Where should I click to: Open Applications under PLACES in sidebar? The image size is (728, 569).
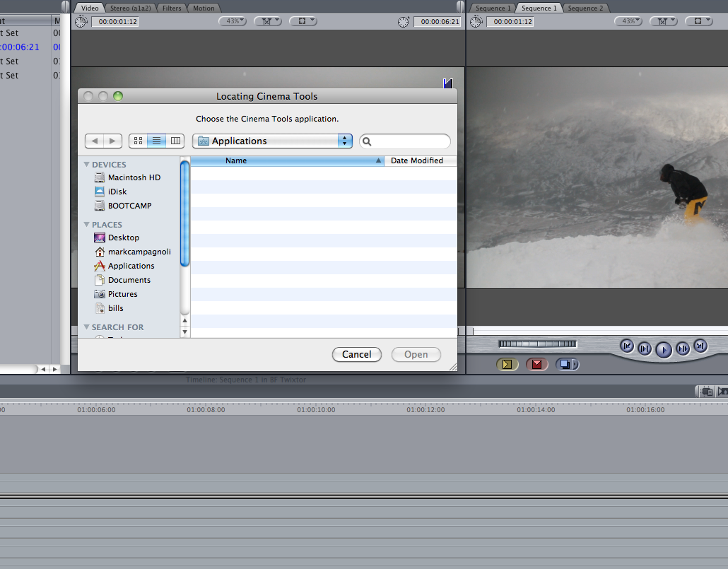click(124, 266)
